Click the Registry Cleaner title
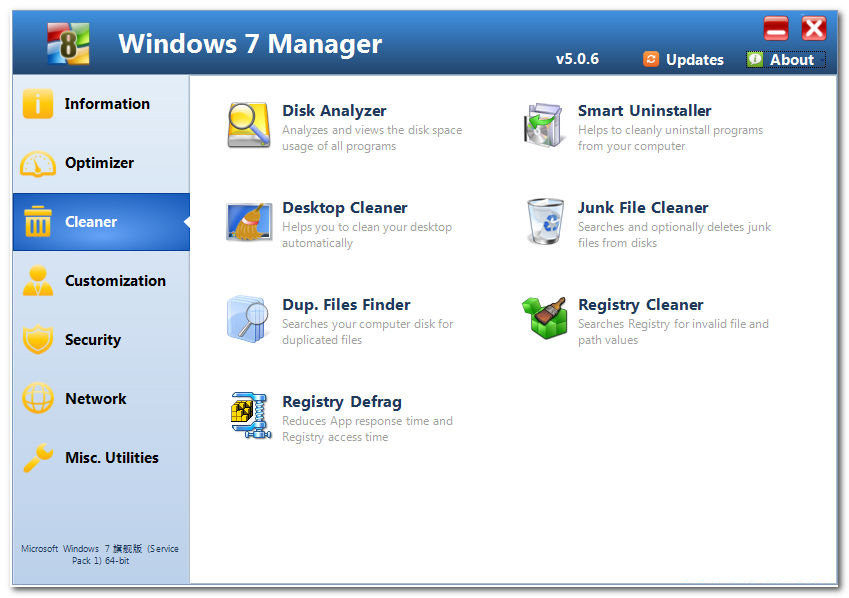 tap(641, 304)
